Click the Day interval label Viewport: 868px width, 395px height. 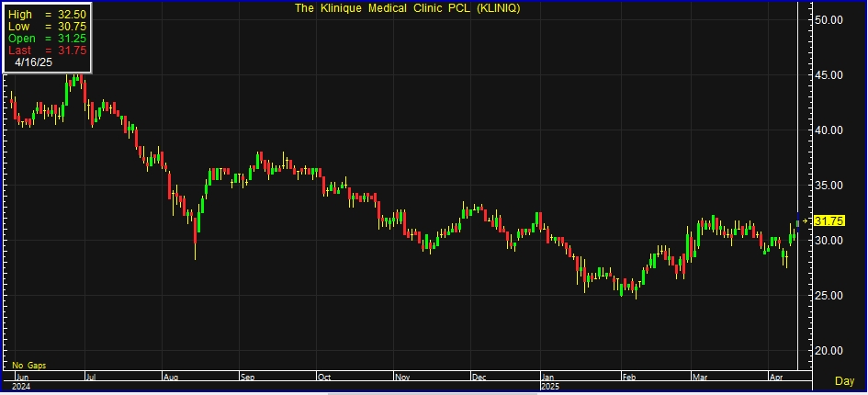(x=843, y=380)
